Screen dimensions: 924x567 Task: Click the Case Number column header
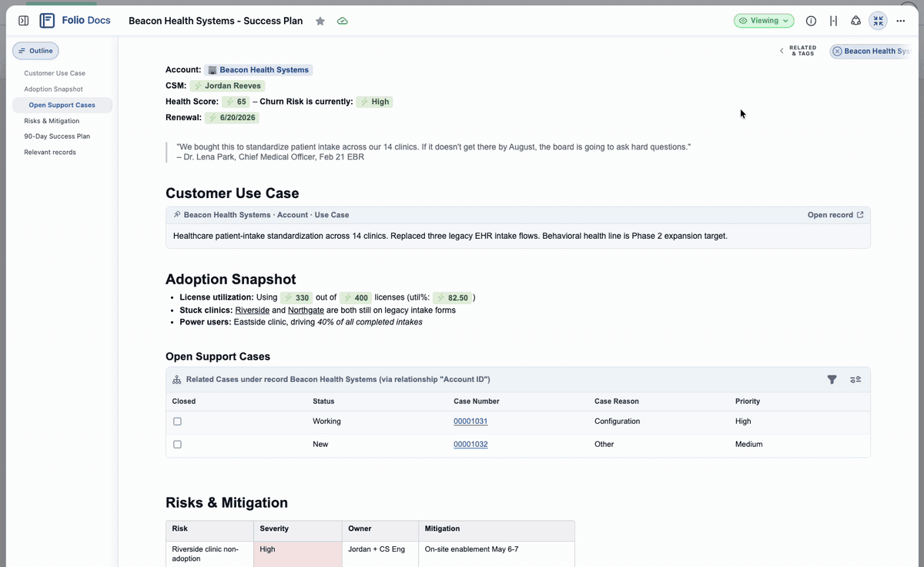(477, 401)
